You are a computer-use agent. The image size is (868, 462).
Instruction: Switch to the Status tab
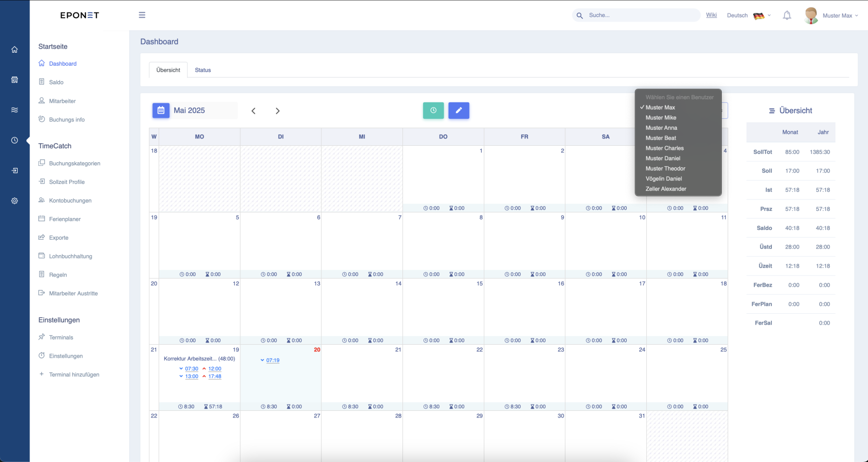pyautogui.click(x=203, y=70)
